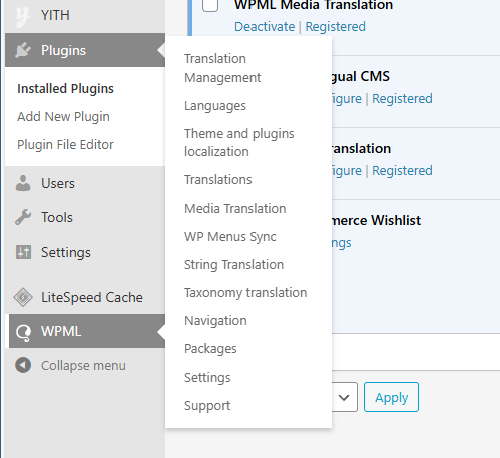Select Languages in WPML submenu
The image size is (500, 458).
[x=215, y=106]
